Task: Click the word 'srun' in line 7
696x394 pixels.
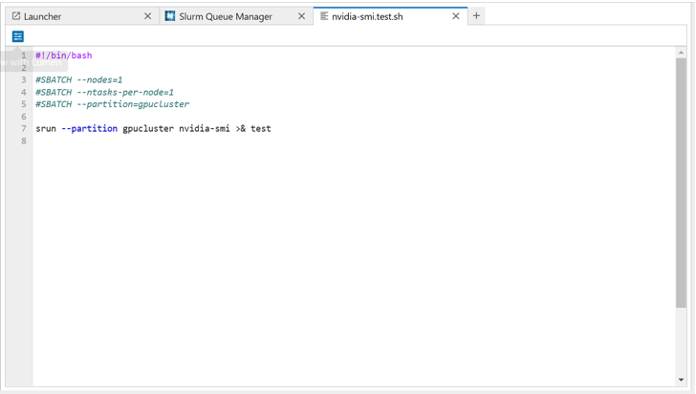Action: [46, 129]
